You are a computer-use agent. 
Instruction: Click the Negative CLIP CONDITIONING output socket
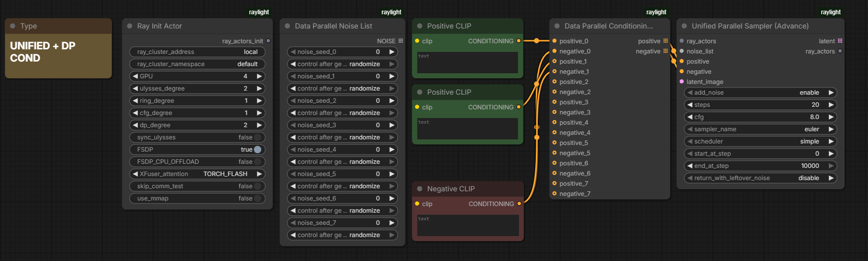pyautogui.click(x=519, y=204)
